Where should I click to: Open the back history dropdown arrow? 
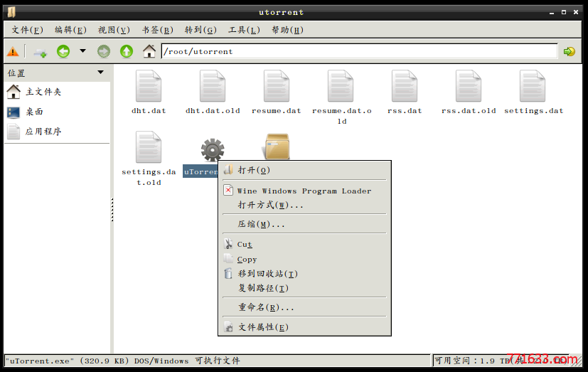click(x=83, y=51)
